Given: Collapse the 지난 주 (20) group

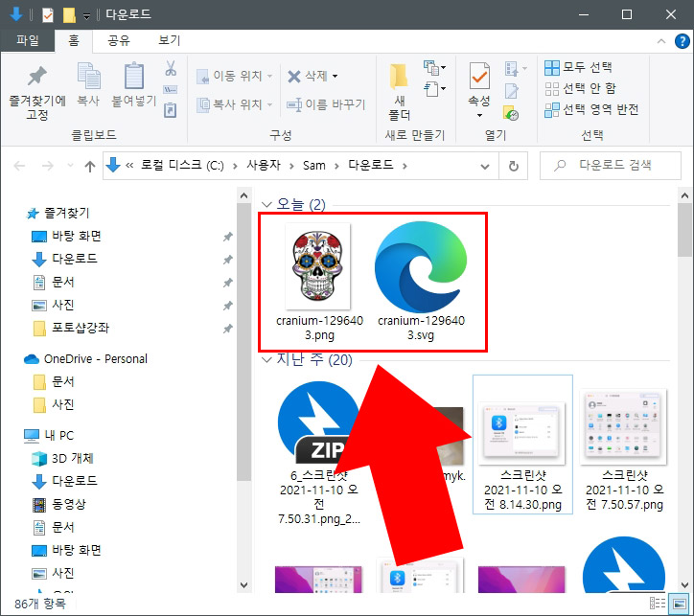Looking at the screenshot, I should pos(266,359).
